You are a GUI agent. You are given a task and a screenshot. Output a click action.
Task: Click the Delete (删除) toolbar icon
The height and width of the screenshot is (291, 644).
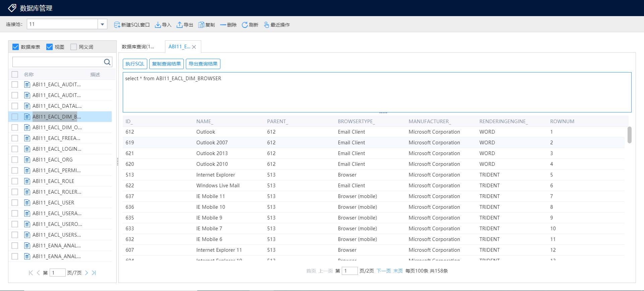pyautogui.click(x=223, y=25)
